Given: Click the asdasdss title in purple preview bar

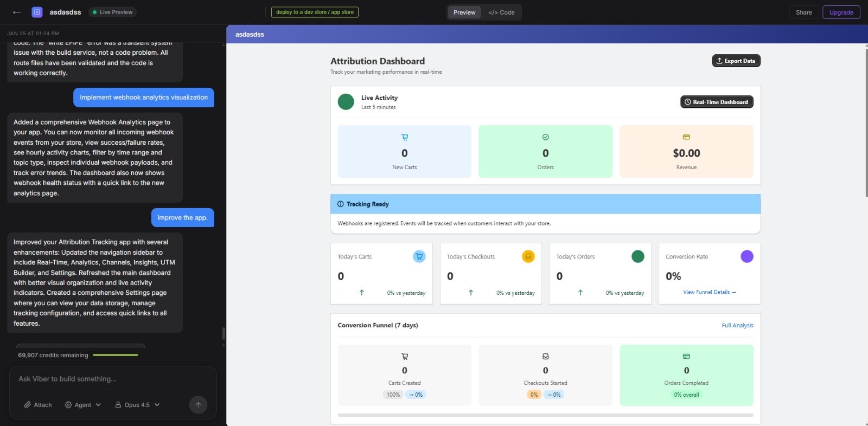Looking at the screenshot, I should (250, 34).
